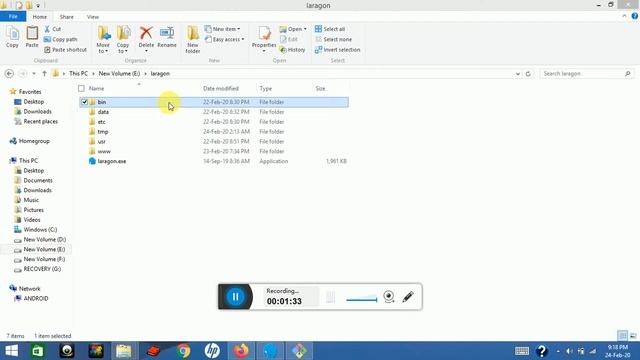Pause the screen recording
Screen dimensions: 640x360
[x=236, y=297]
